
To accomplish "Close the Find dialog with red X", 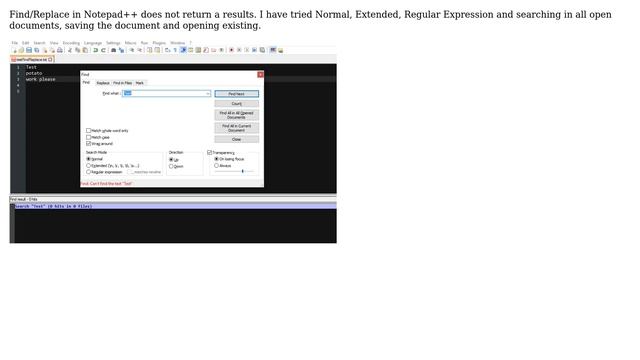I will tap(260, 75).
